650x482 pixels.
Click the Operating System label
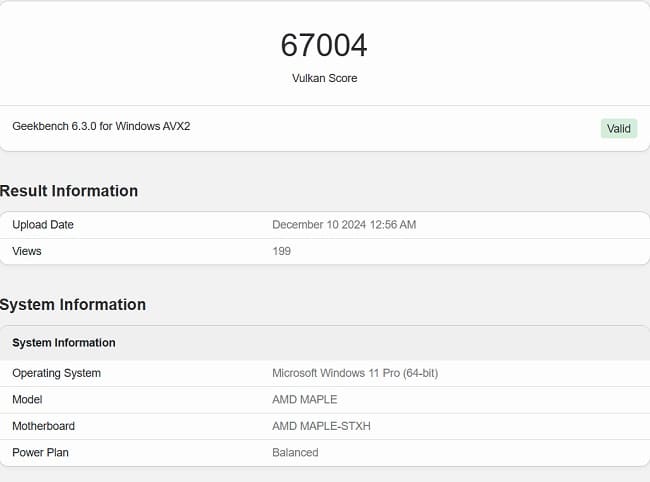56,373
